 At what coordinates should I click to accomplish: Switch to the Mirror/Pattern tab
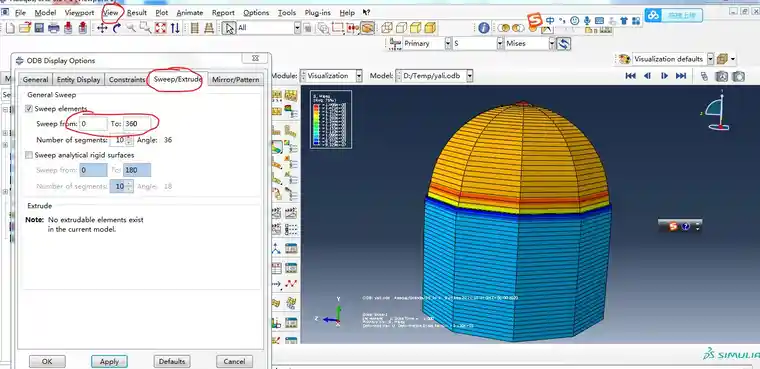[x=236, y=80]
